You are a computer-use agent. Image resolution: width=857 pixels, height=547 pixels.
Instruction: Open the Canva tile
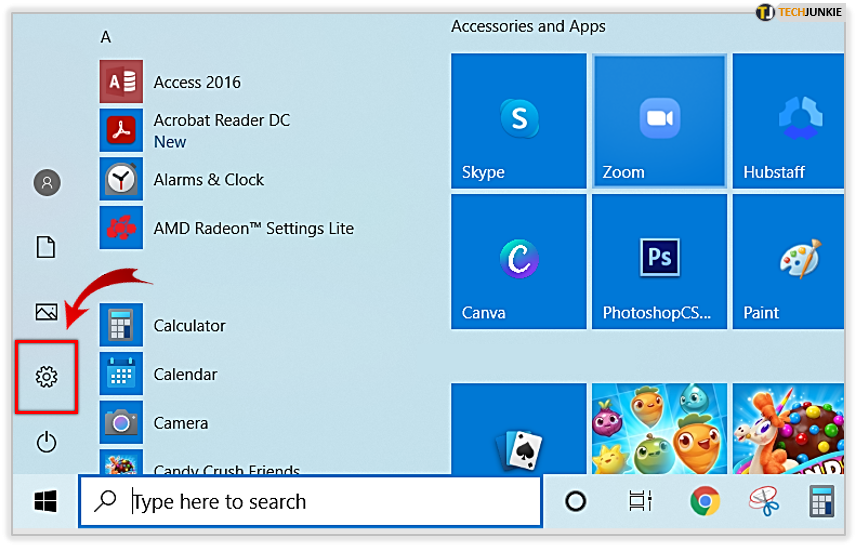pyautogui.click(x=519, y=262)
